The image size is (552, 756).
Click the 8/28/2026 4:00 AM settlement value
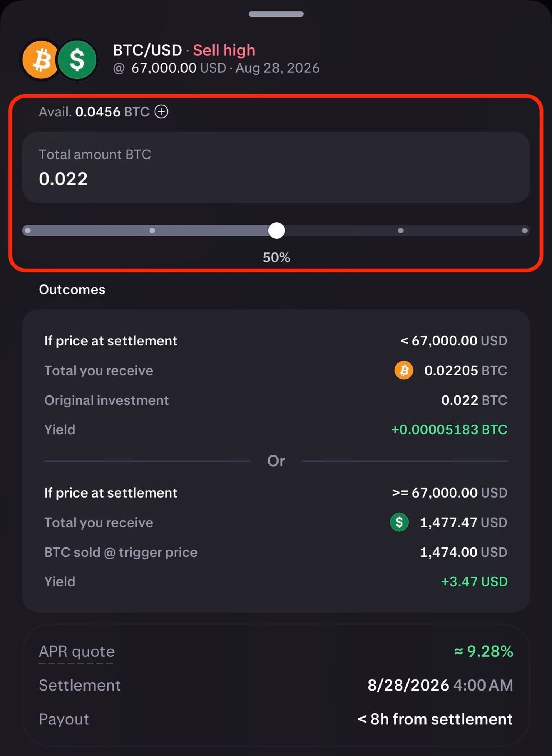click(x=440, y=685)
